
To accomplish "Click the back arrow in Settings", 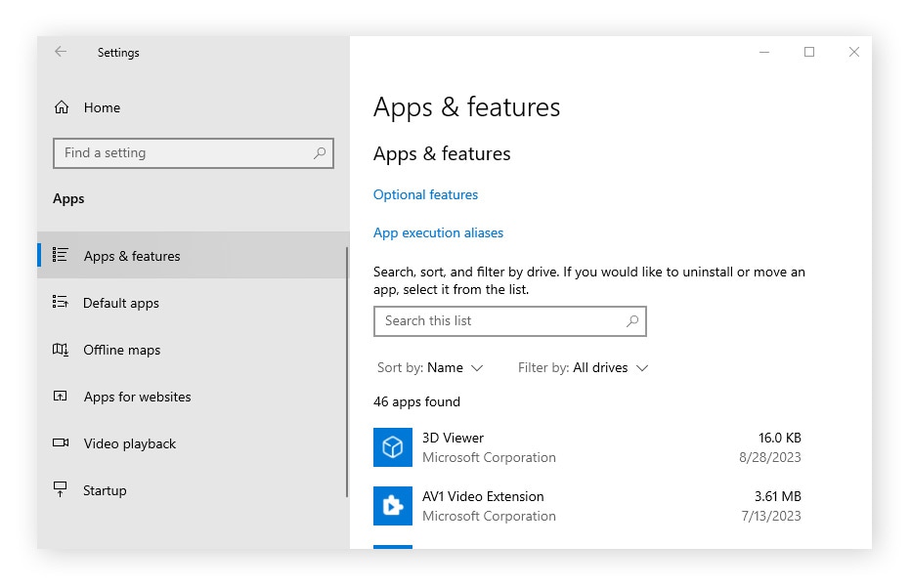I will 61,53.
